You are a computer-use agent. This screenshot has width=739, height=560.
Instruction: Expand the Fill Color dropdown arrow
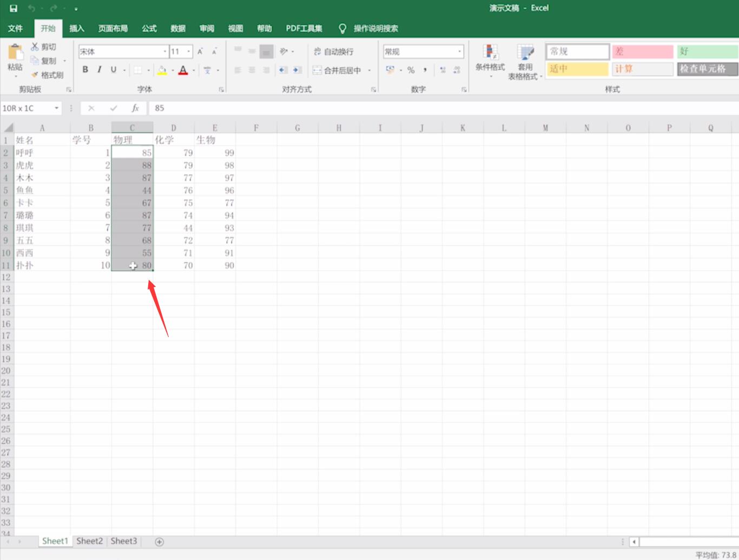[172, 70]
